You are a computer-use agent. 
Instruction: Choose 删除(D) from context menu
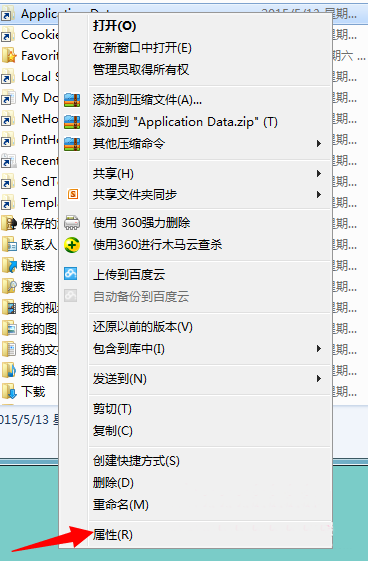[113, 483]
